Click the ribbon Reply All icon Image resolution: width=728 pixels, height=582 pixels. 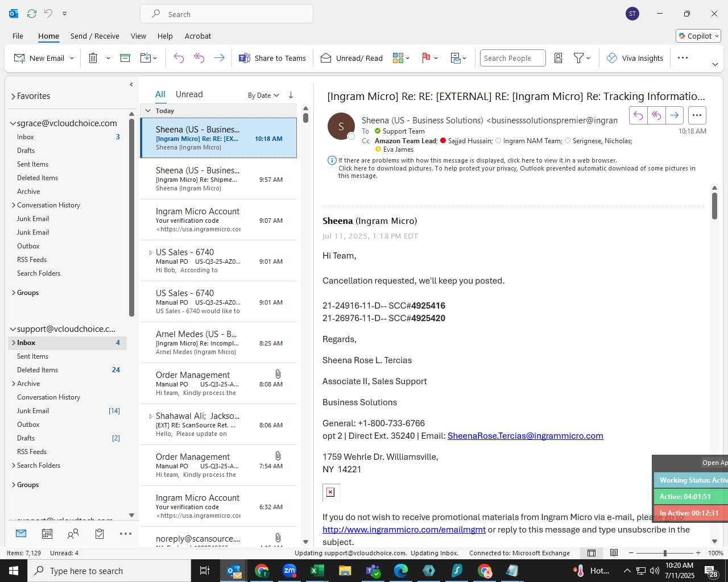(199, 58)
